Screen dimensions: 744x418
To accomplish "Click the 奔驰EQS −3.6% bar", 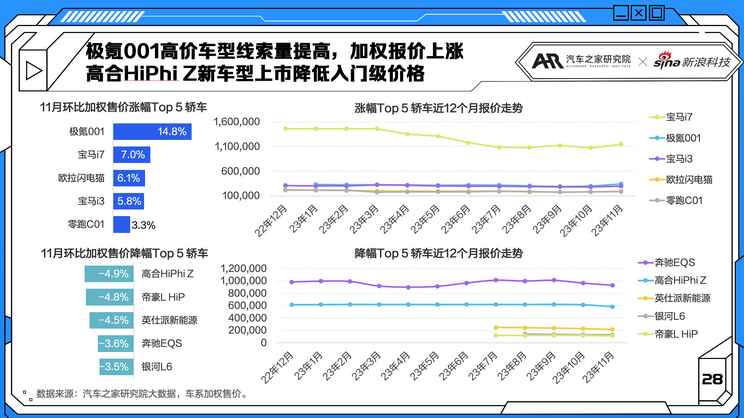I will click(x=115, y=344).
